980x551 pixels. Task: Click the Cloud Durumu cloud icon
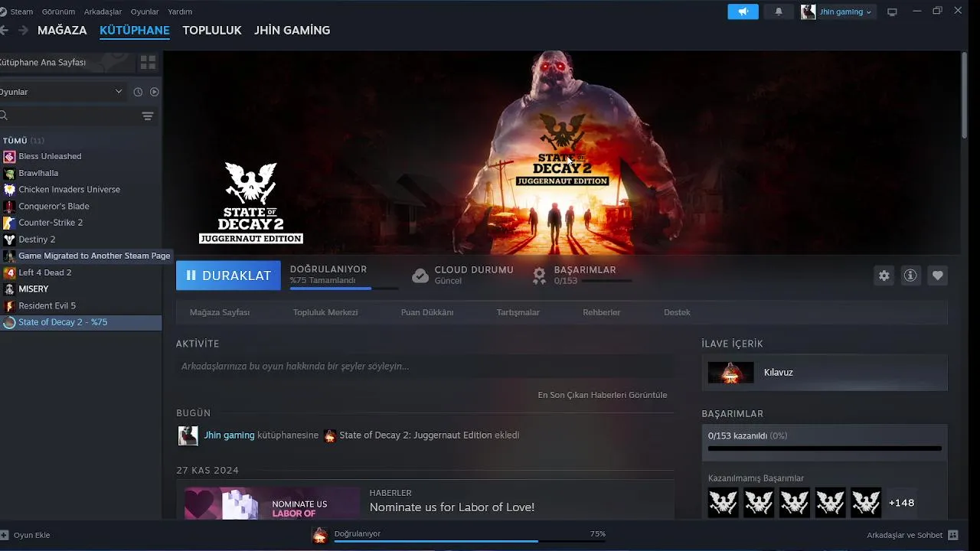click(x=420, y=275)
